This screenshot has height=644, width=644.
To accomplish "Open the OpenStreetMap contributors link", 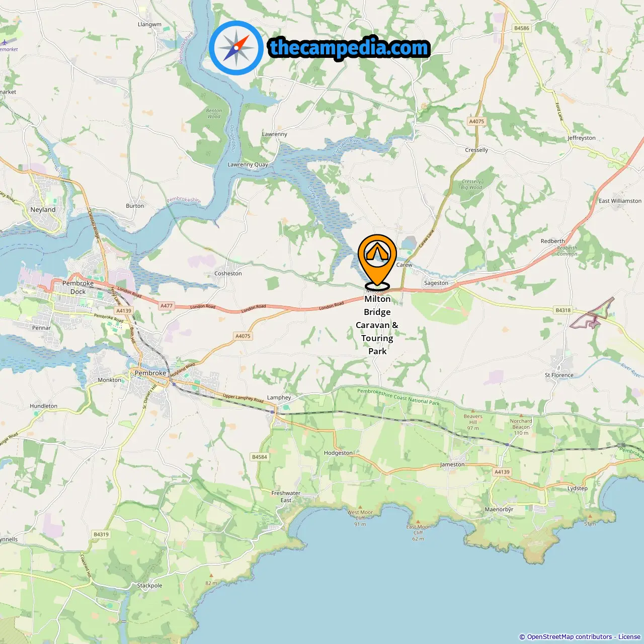I will pos(570,636).
